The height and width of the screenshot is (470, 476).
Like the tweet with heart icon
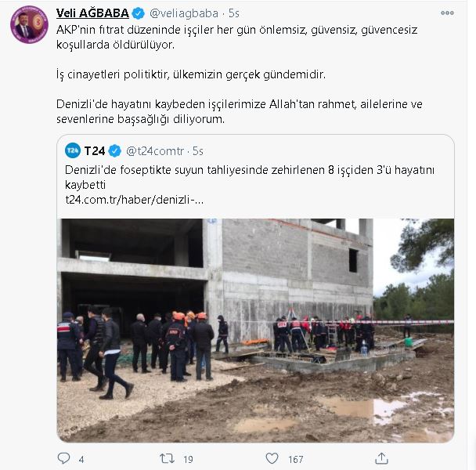click(272, 458)
